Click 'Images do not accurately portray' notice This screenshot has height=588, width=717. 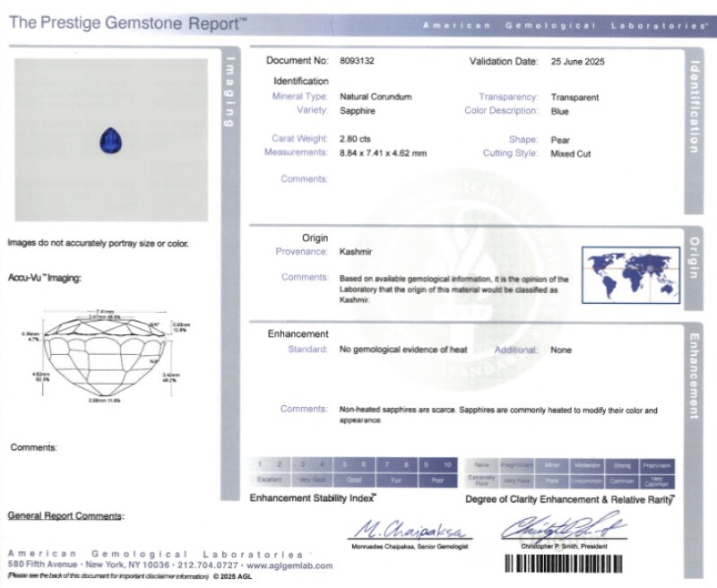click(98, 243)
